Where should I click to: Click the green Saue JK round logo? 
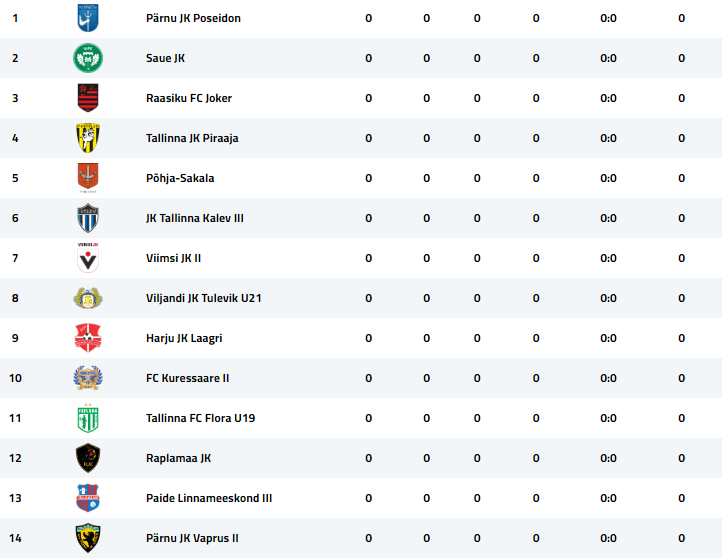[88, 58]
